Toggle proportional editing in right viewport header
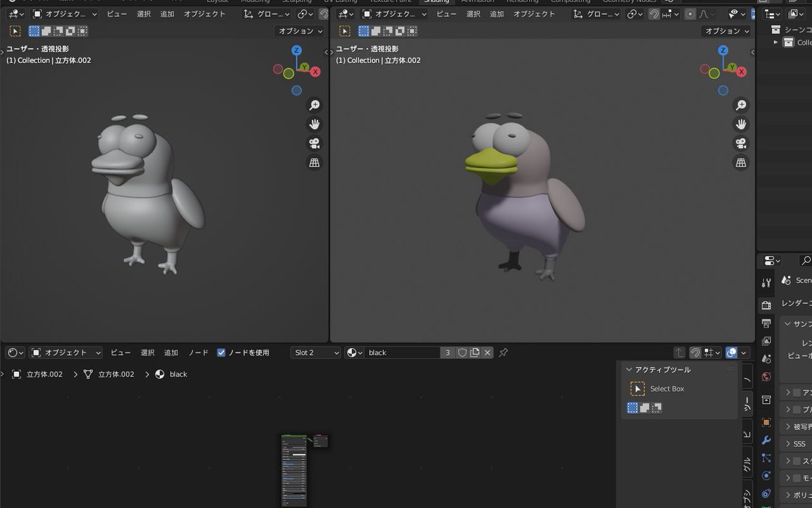 coord(690,14)
